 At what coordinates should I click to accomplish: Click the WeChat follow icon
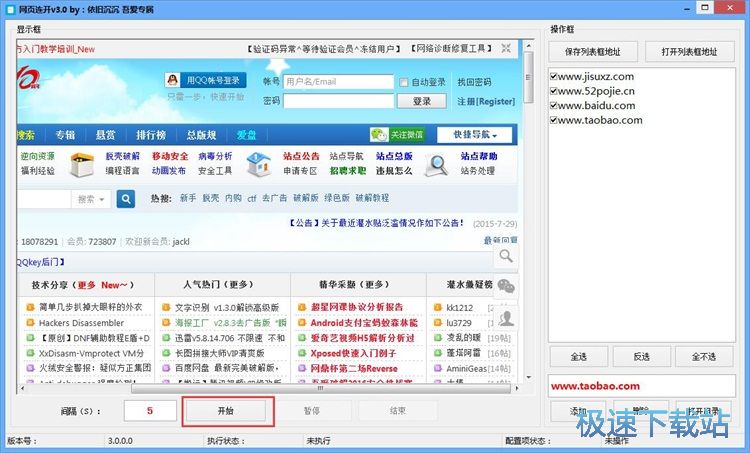pyautogui.click(x=379, y=135)
